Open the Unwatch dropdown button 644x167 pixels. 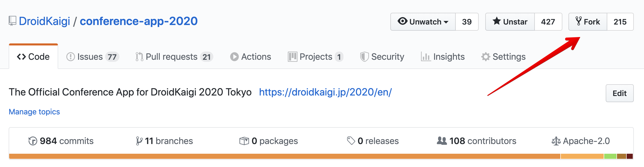click(x=423, y=22)
